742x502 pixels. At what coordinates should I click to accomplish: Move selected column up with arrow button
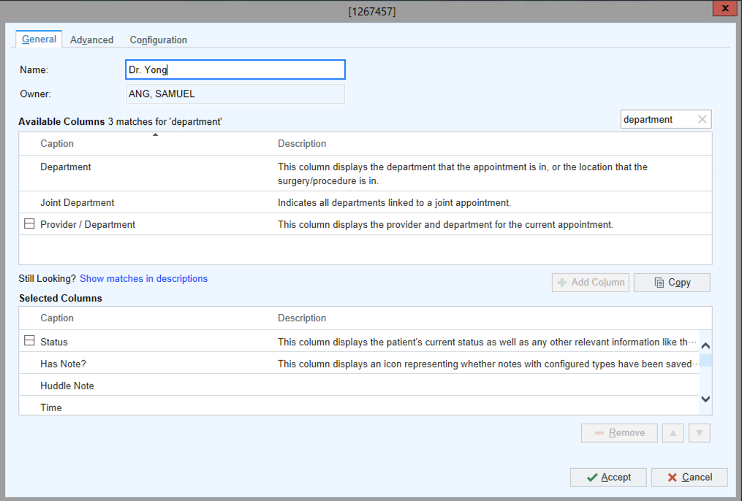(673, 433)
